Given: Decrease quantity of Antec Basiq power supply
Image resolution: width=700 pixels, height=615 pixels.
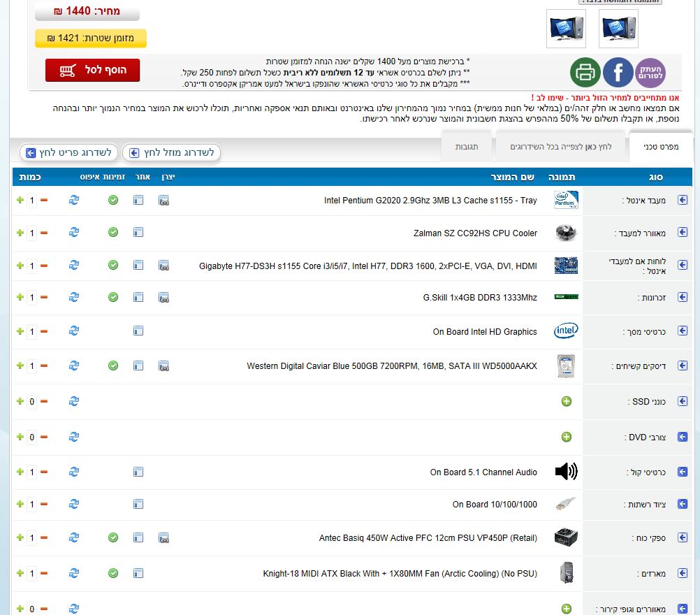Looking at the screenshot, I should [44, 538].
